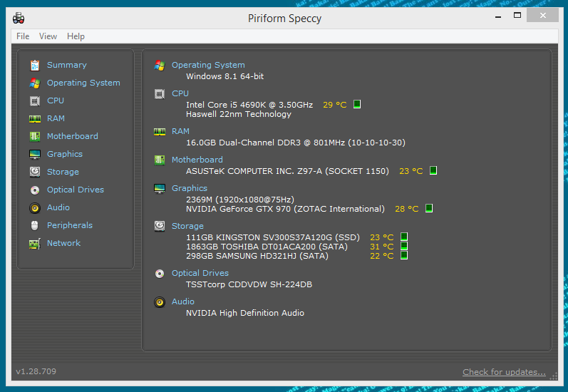Image resolution: width=568 pixels, height=392 pixels.
Task: Open the File menu
Action: 23,36
